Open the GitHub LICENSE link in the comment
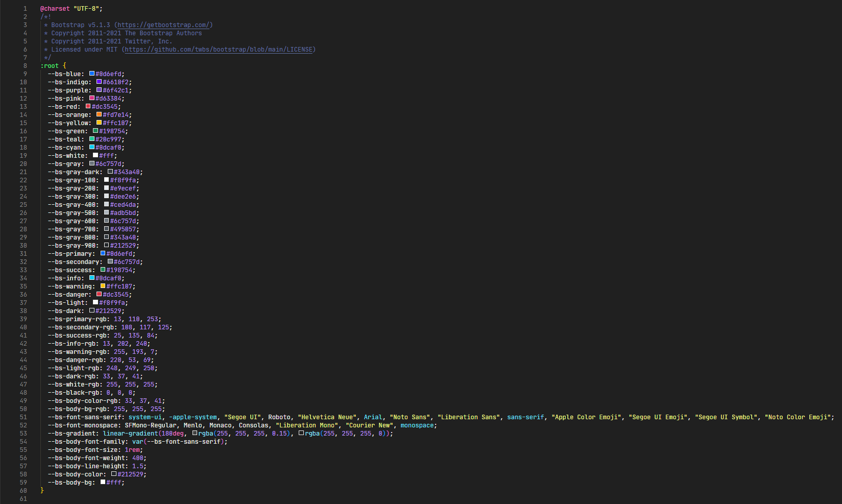842x504 pixels. (219, 50)
